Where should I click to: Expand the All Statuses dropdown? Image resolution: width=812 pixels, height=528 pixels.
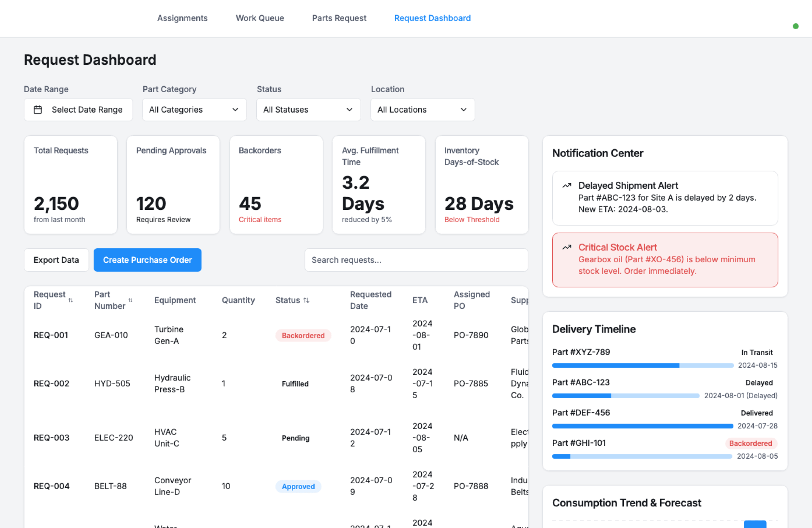[308, 110]
